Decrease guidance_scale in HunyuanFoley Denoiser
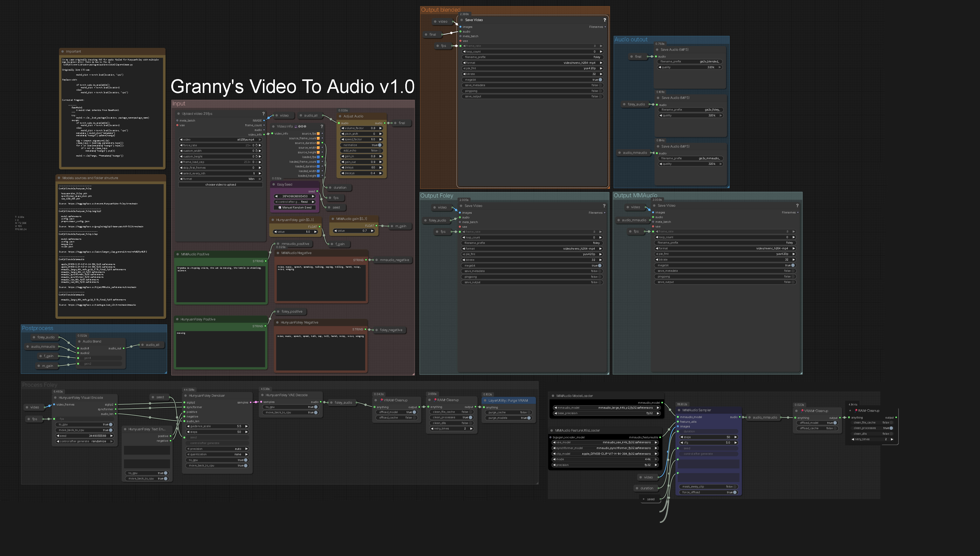980x556 pixels. (x=188, y=427)
